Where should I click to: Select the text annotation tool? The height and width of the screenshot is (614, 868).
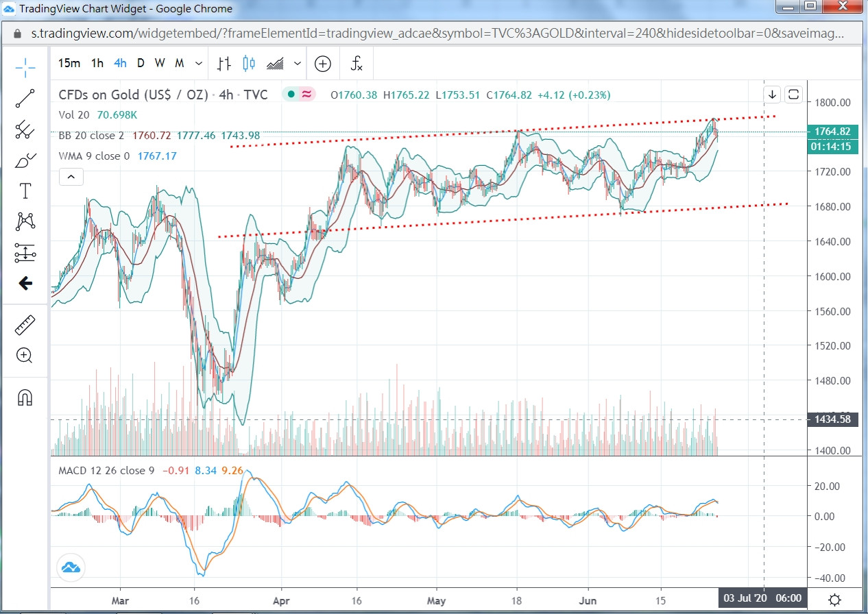25,191
